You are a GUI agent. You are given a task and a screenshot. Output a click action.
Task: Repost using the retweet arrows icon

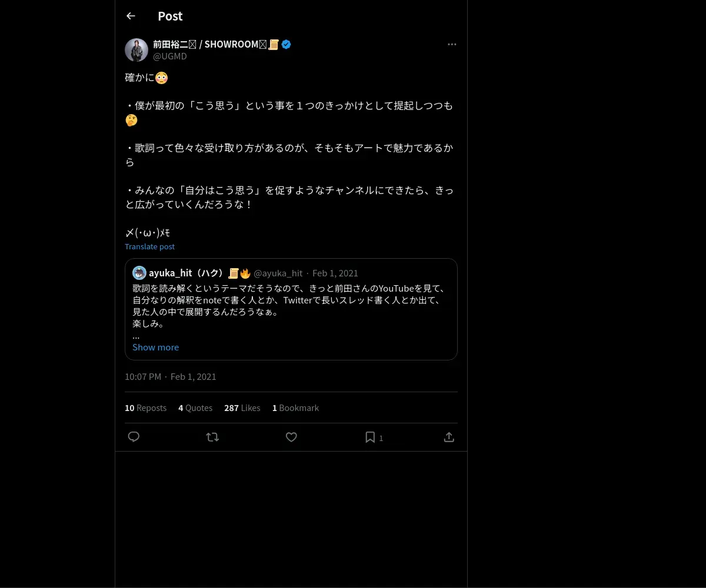pyautogui.click(x=212, y=437)
